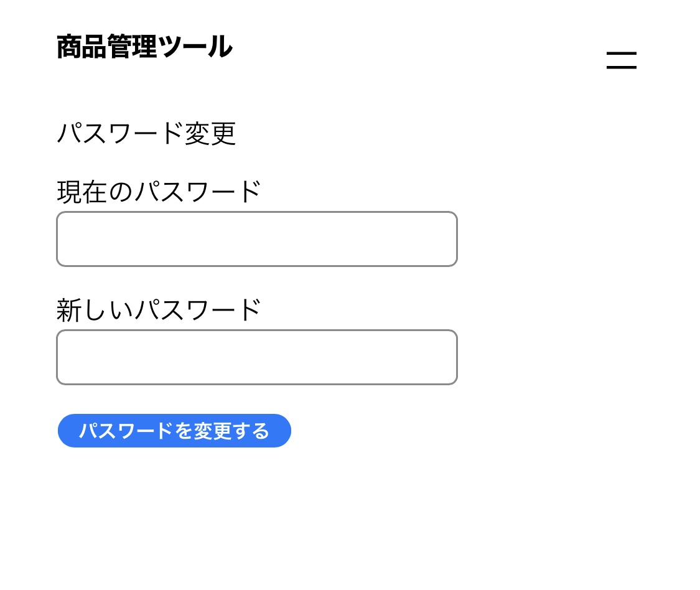Click the label above the second textbox
Image resolution: width=700 pixels, height=590 pixels.
pyautogui.click(x=159, y=310)
